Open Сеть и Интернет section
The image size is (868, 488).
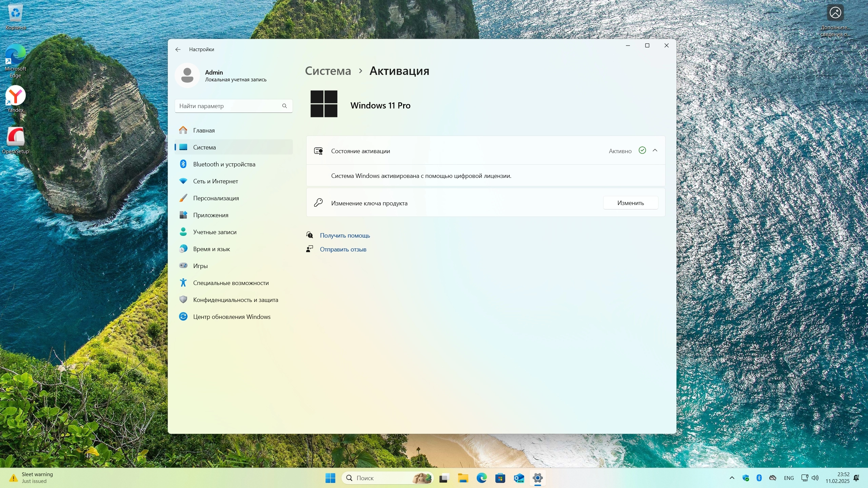(215, 181)
